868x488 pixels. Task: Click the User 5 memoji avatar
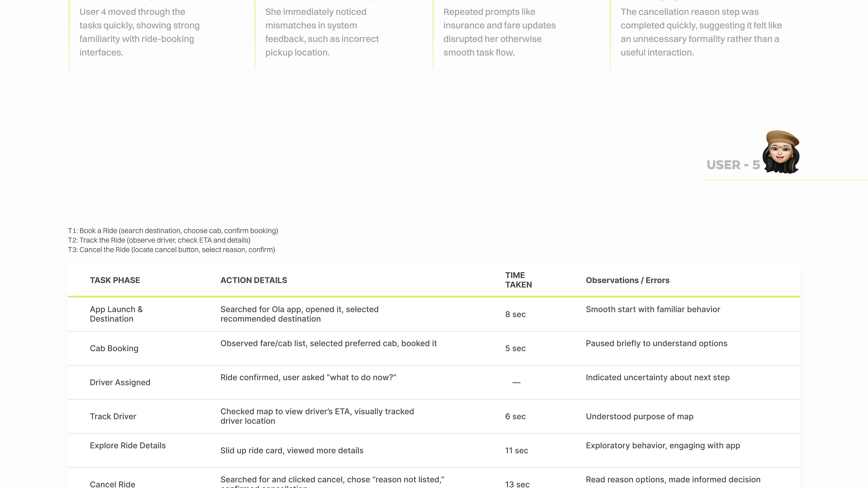click(781, 152)
